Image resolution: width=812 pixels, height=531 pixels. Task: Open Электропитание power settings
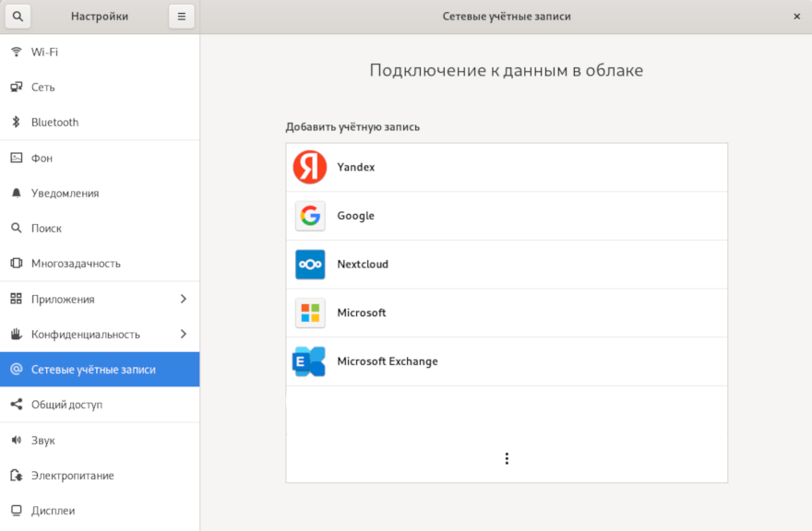72,476
